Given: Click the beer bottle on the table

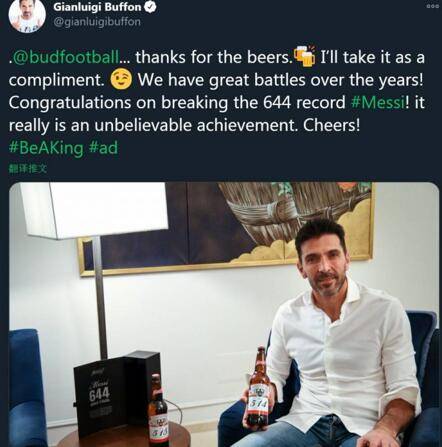Looking at the screenshot, I should (x=158, y=410).
